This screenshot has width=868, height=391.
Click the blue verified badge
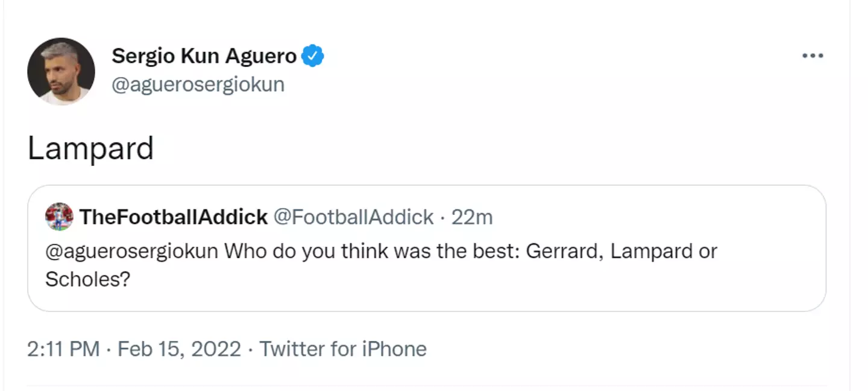313,56
